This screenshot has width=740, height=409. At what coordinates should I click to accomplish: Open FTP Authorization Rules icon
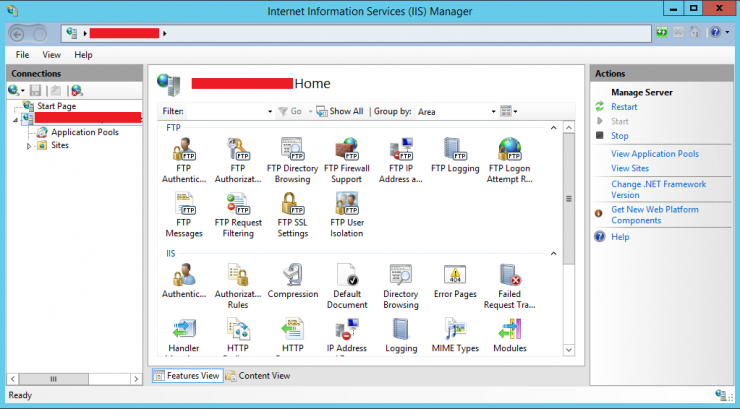pos(238,160)
